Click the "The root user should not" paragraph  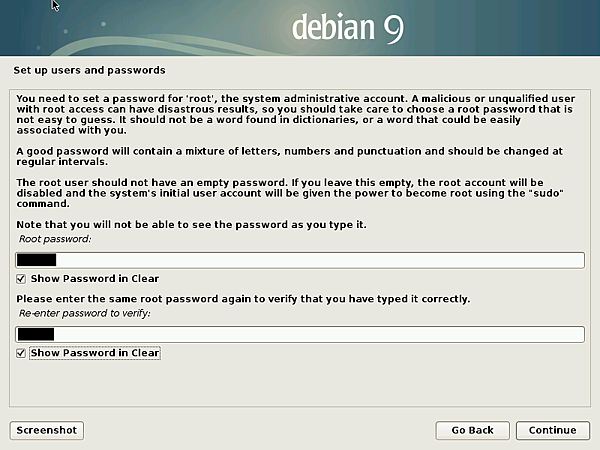tap(298, 192)
